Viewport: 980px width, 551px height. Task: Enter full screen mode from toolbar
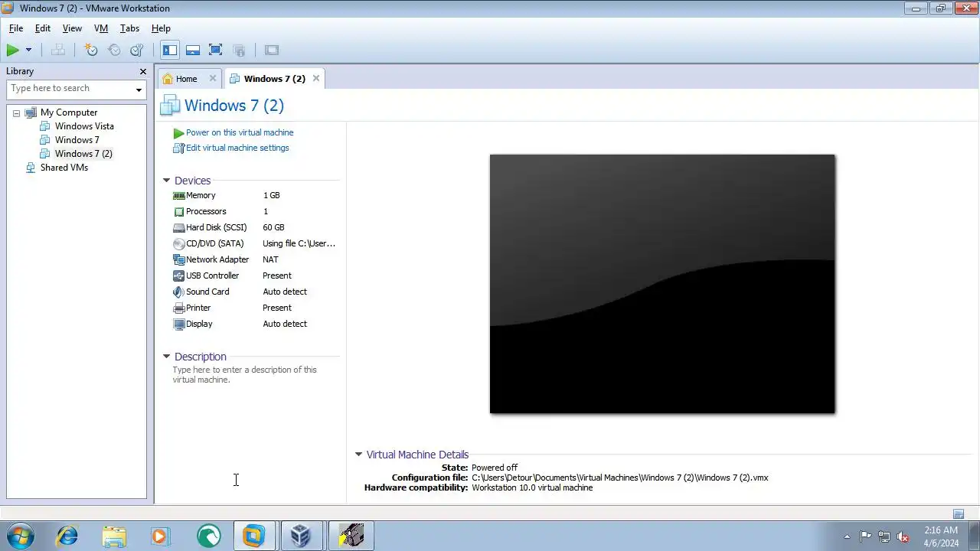coord(216,51)
